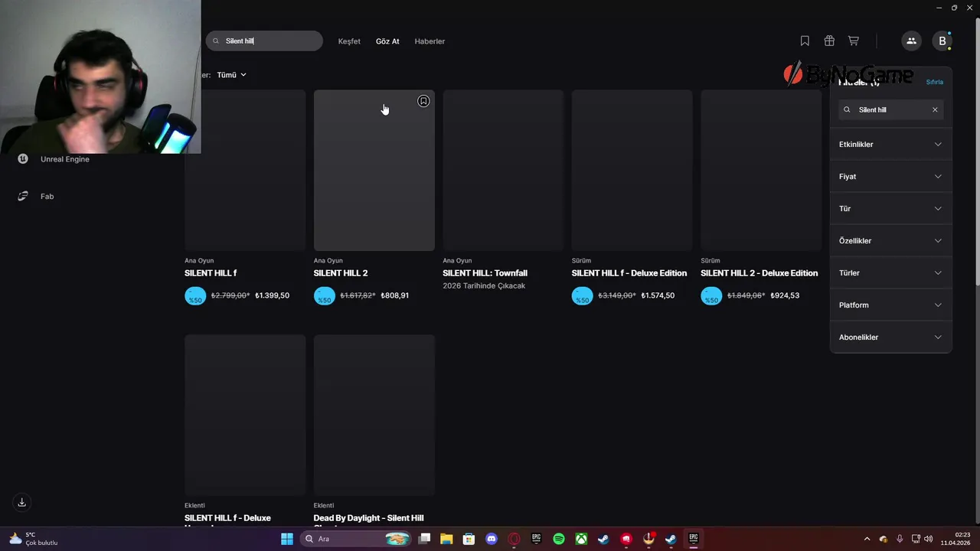Go to the Haberler tab
This screenshot has width=980, height=551.
click(x=430, y=41)
